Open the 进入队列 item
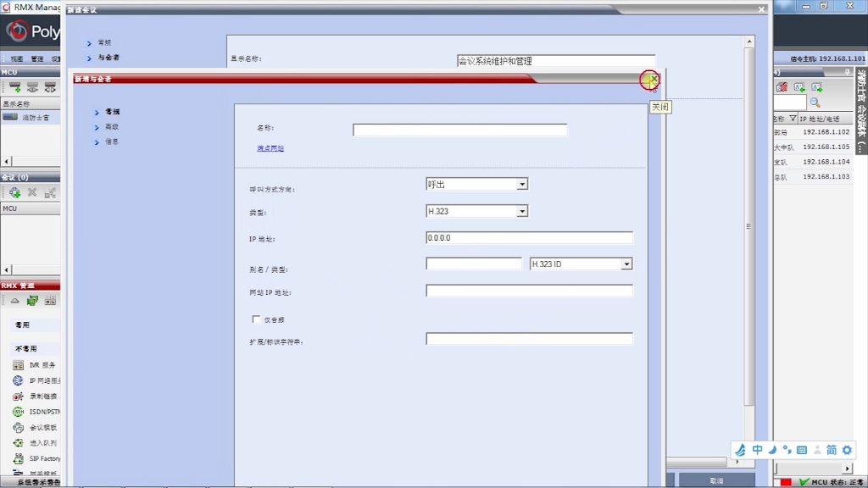Image resolution: width=868 pixels, height=488 pixels. pos(34,442)
